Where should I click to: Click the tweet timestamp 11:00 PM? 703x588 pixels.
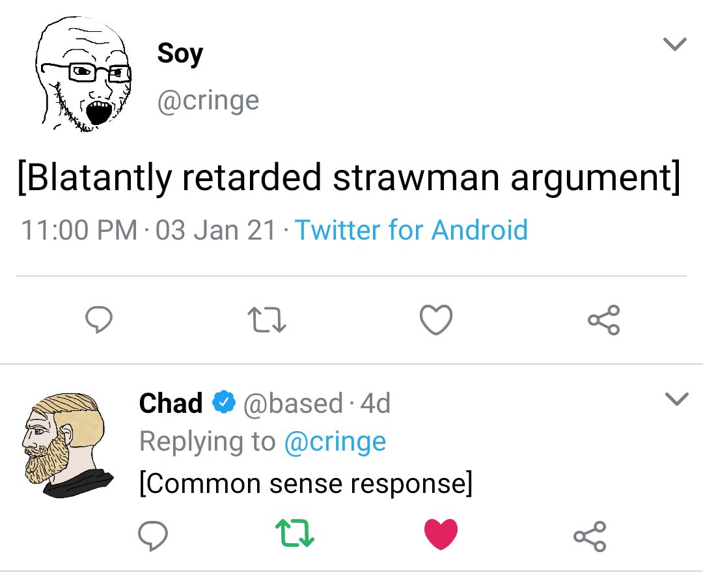pos(78,230)
